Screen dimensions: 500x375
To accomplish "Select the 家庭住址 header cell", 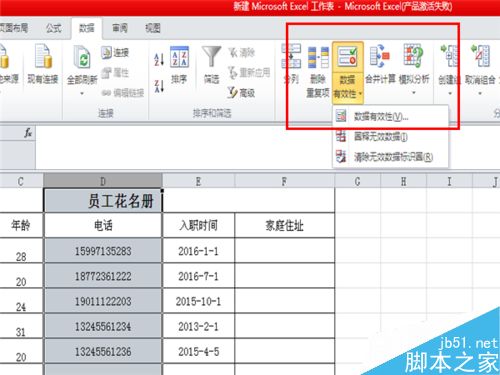I will 285,226.
